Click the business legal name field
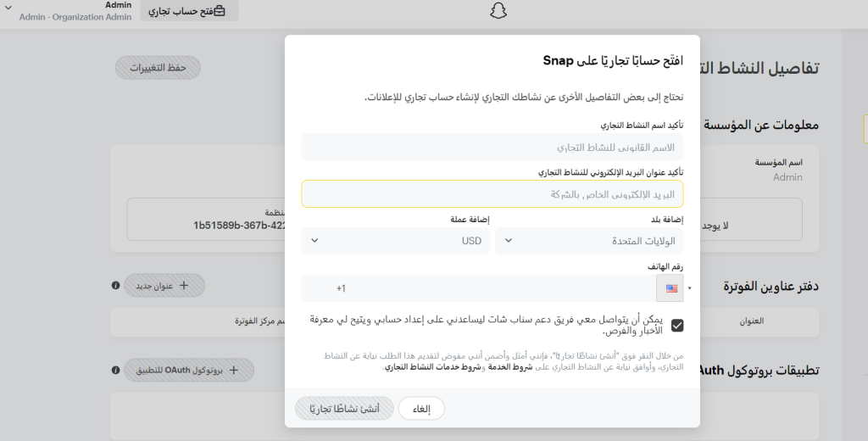 coord(492,147)
